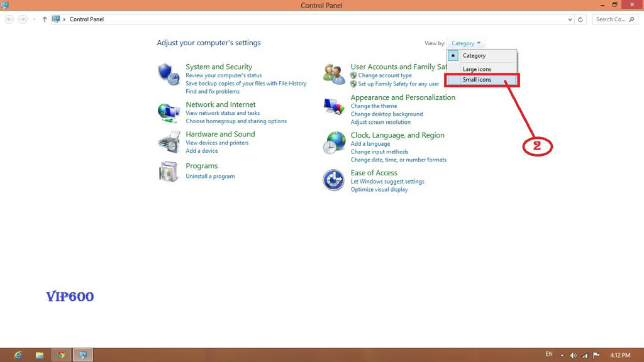Open Clock, Language, and Region category
Image resolution: width=644 pixels, height=362 pixels.
click(397, 135)
